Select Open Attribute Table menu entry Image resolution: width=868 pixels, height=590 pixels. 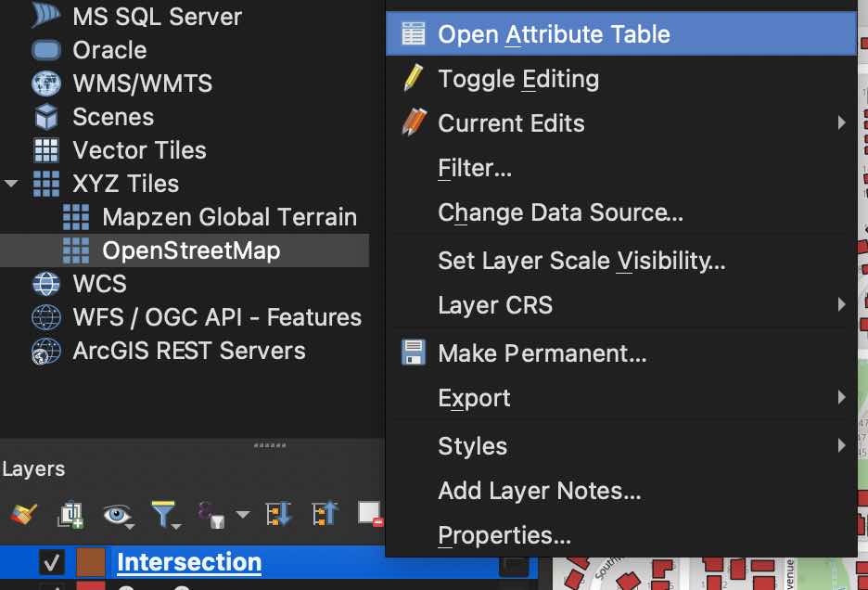tap(554, 34)
